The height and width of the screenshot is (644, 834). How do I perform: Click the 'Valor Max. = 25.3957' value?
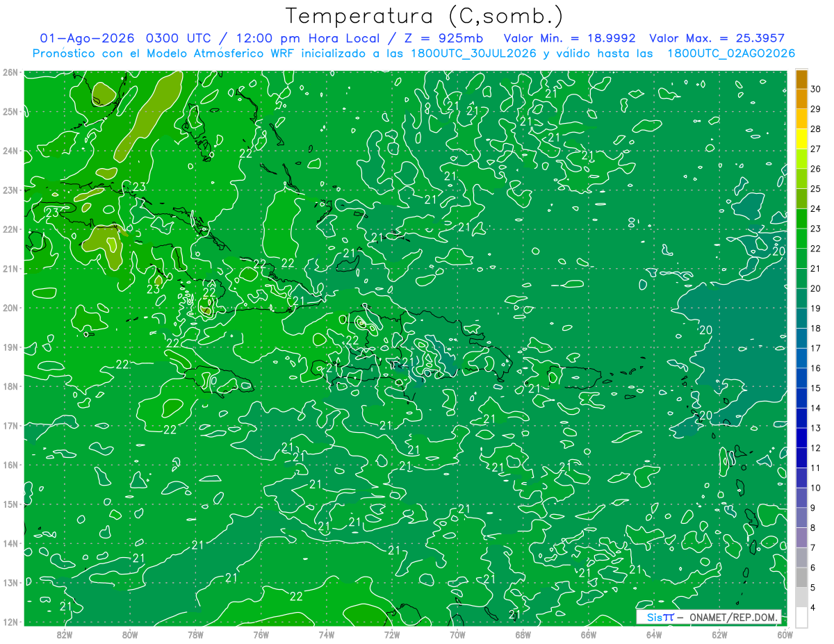[x=719, y=38]
